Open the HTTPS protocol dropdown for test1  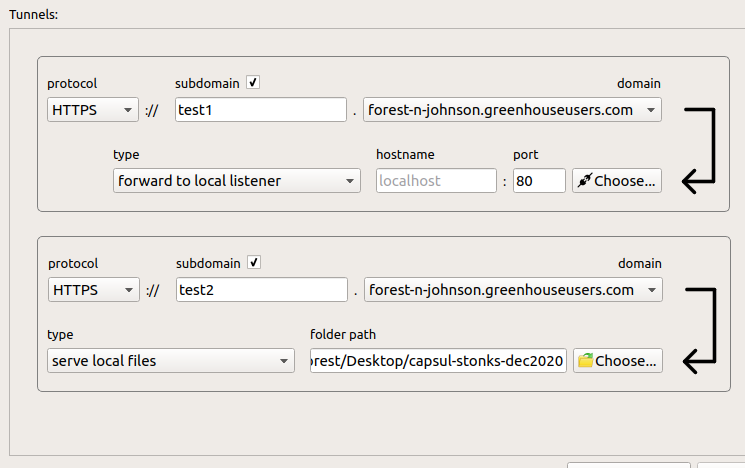pyautogui.click(x=93, y=110)
